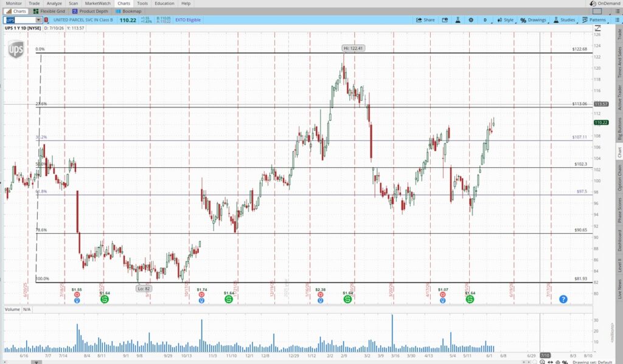Viewport: 623px width, 364px height.
Task: Click the green dividend marker near 5/11
Action: [x=470, y=300]
